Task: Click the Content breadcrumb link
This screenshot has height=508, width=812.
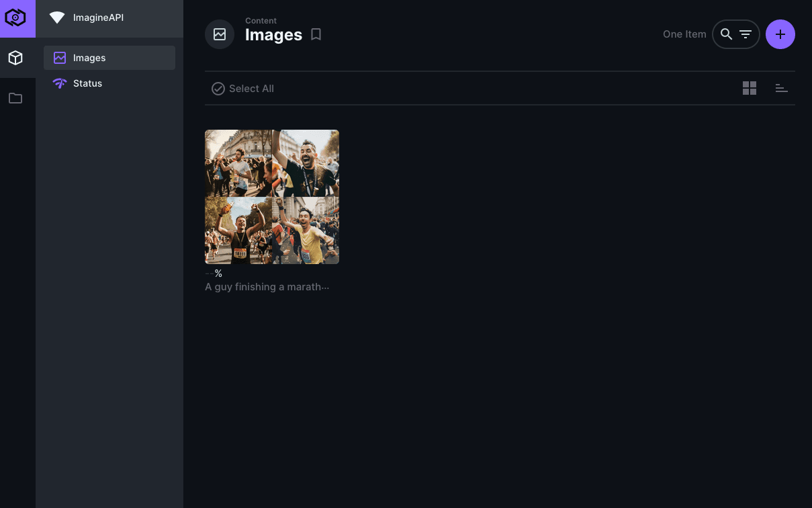Action: click(261, 21)
